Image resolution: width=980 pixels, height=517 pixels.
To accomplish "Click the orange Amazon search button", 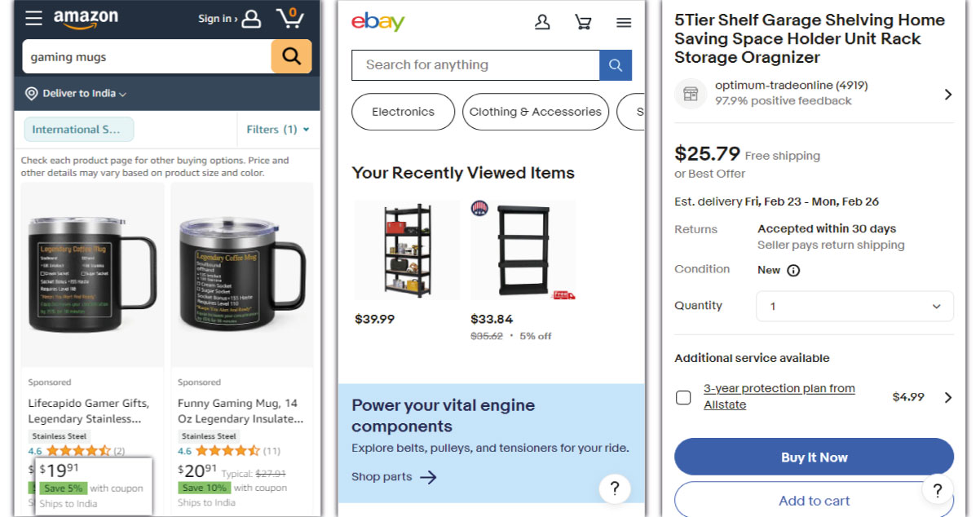I will pyautogui.click(x=291, y=56).
